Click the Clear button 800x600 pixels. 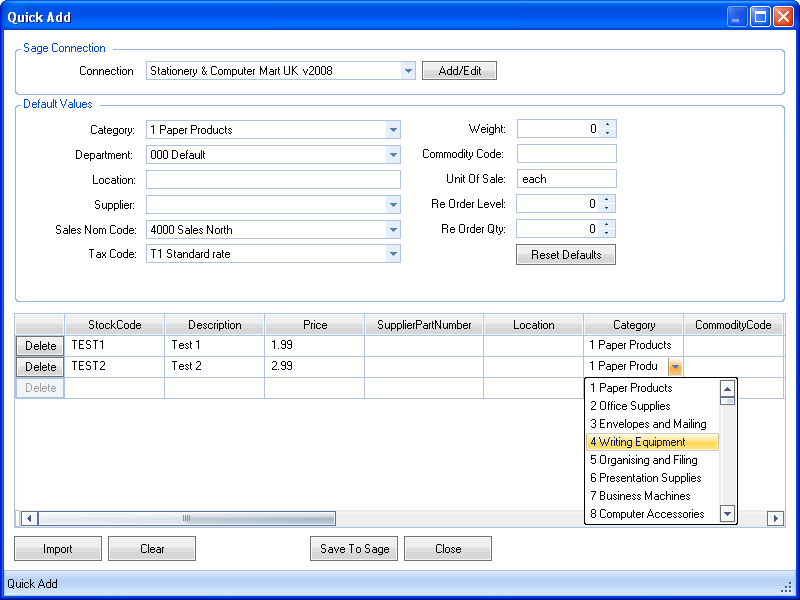tap(152, 548)
